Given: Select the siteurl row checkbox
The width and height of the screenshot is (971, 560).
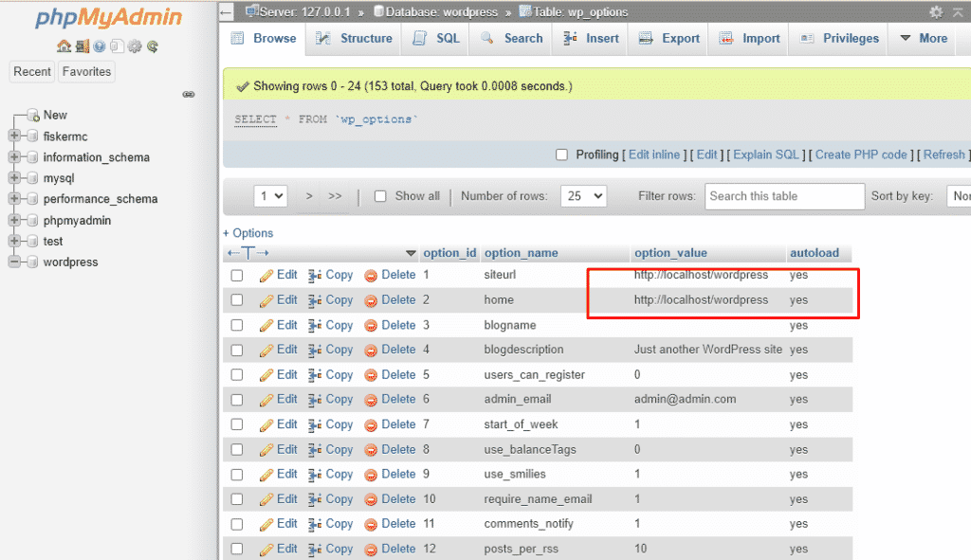Looking at the screenshot, I should pos(236,276).
